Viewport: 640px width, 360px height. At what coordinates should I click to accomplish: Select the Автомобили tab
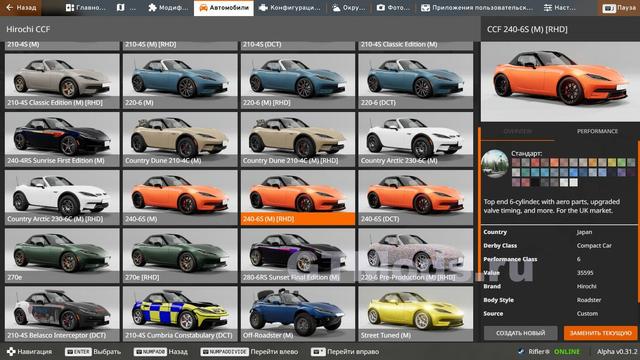(224, 8)
